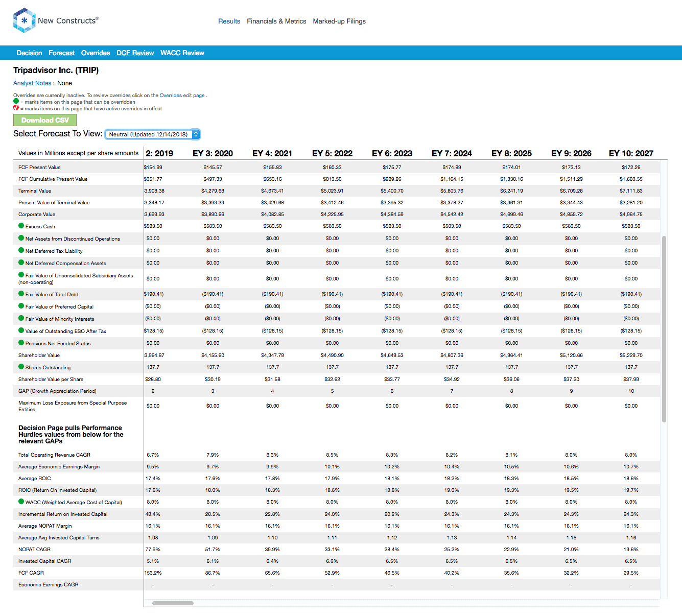Click the New Constructs logo
The image size is (682, 616).
click(x=56, y=20)
